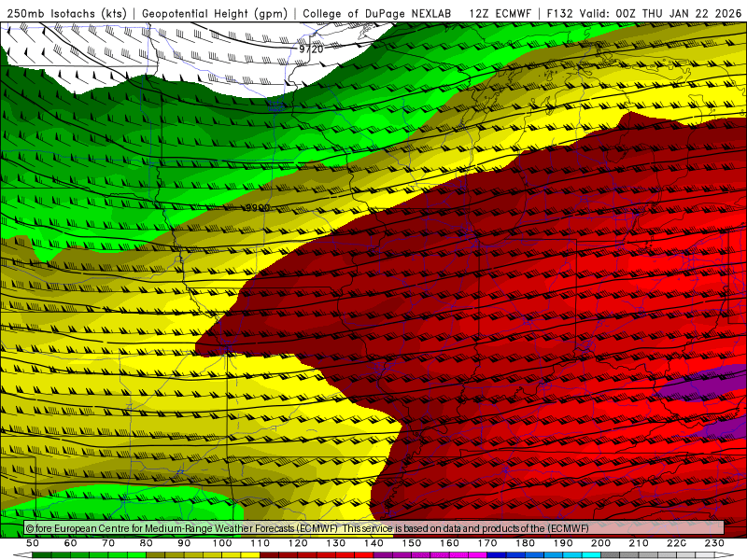Click the legend value 100

(x=222, y=543)
